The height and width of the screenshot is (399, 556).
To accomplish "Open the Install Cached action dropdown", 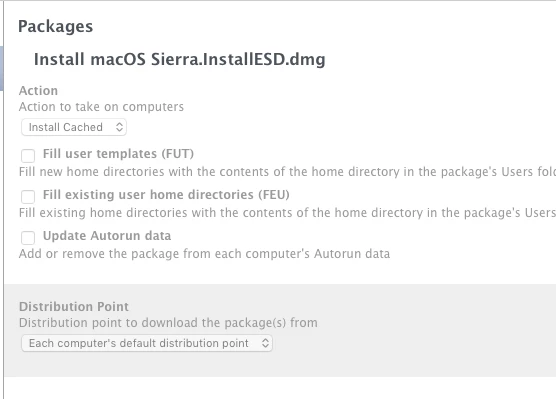I will click(x=74, y=127).
